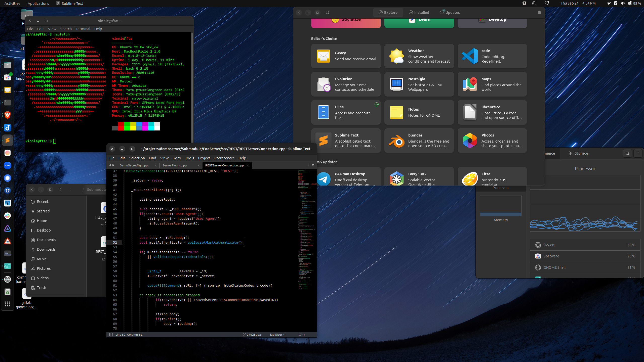Click search button in Usage window
This screenshot has height=362, width=644.
(x=627, y=153)
